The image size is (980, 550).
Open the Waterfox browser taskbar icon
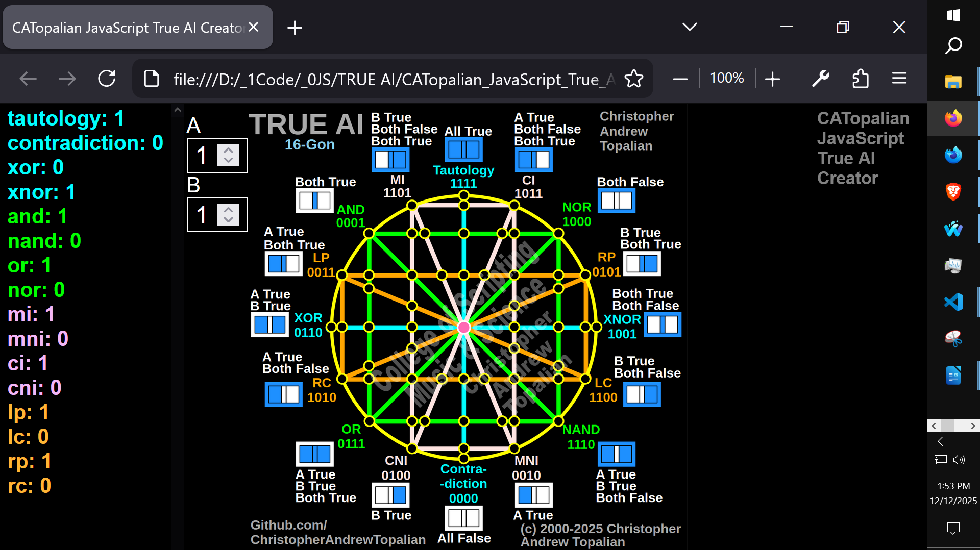coord(953,229)
